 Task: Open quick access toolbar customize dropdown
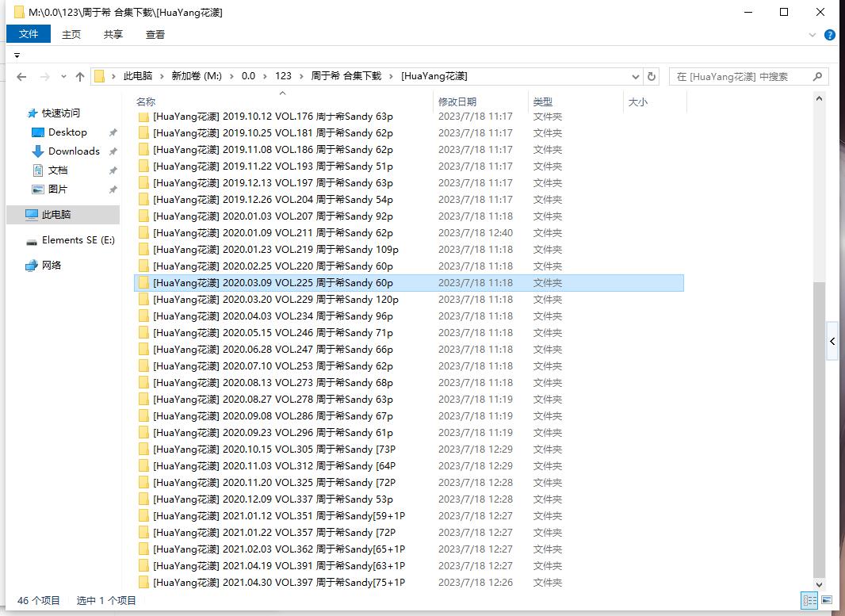(17, 55)
